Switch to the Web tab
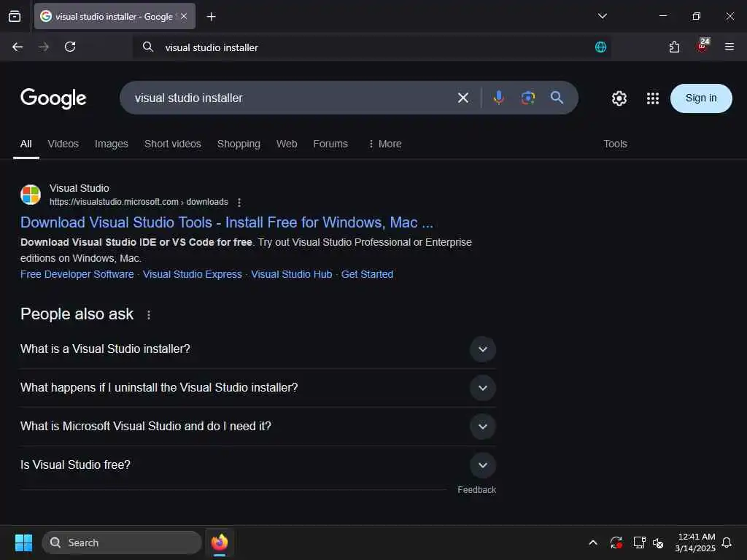 (287, 144)
